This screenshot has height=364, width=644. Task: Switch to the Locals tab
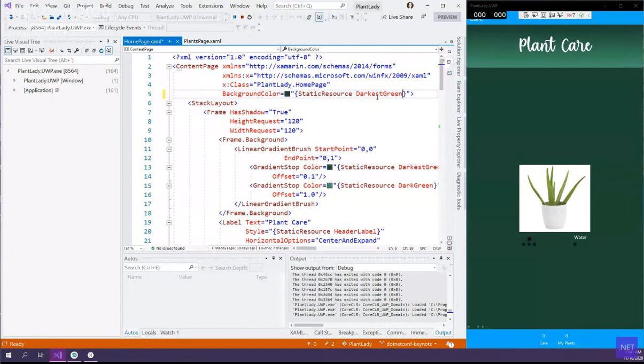point(149,332)
